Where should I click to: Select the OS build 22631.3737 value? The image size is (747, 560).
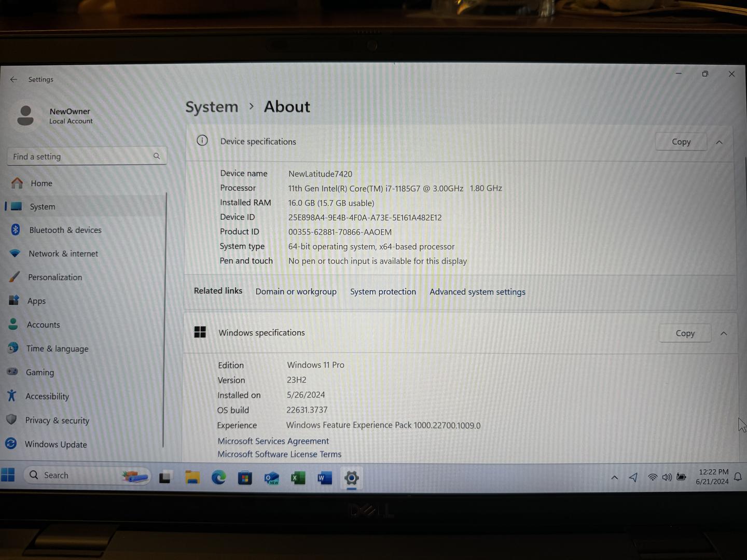click(307, 410)
